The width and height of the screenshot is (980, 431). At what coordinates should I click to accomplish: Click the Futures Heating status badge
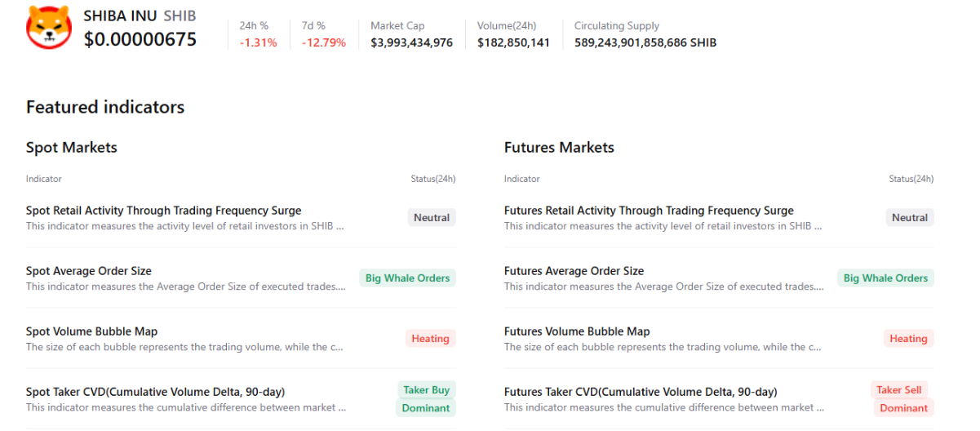point(908,339)
